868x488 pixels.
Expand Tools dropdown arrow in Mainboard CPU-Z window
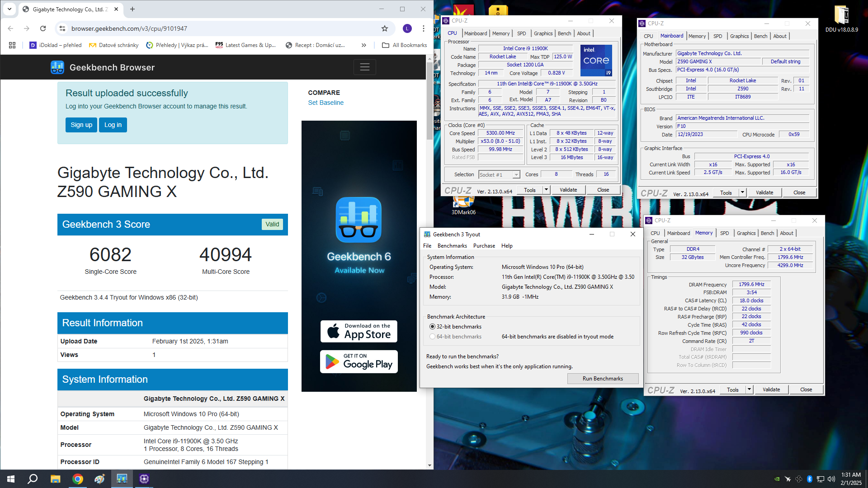[x=742, y=192]
